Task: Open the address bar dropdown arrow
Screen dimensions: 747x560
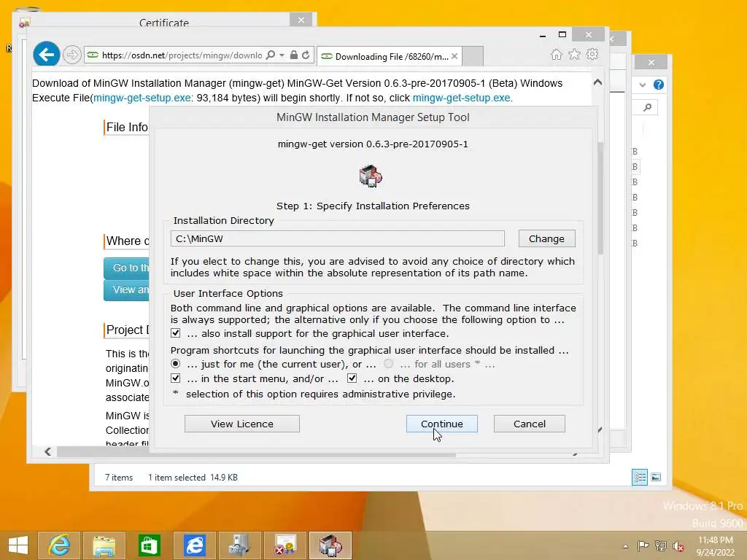Action: coord(282,55)
